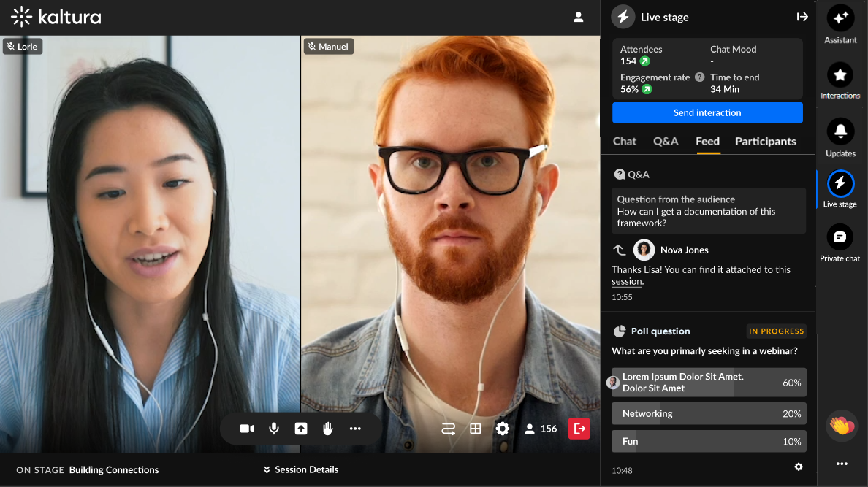Image resolution: width=868 pixels, height=487 pixels.
Task: Switch to the Chat tab
Action: tap(625, 142)
